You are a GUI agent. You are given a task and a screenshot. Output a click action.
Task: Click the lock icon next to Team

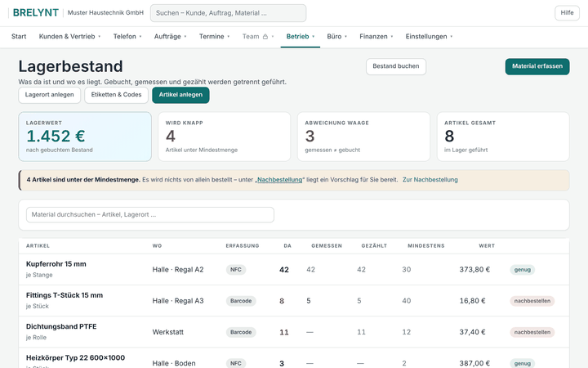click(265, 37)
